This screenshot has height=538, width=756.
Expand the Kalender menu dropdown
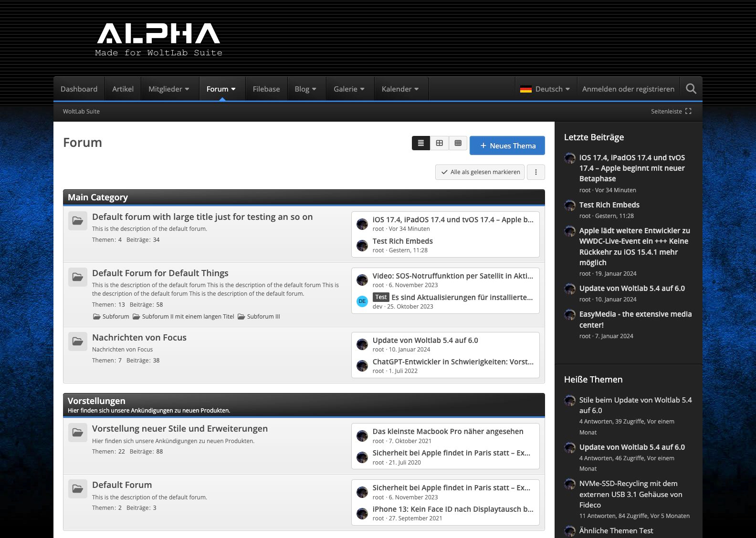click(400, 89)
